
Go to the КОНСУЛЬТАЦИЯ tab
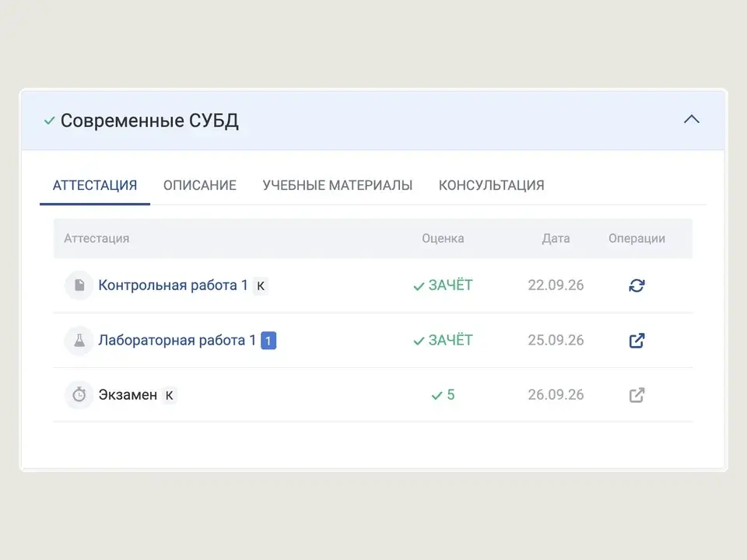[x=491, y=185]
